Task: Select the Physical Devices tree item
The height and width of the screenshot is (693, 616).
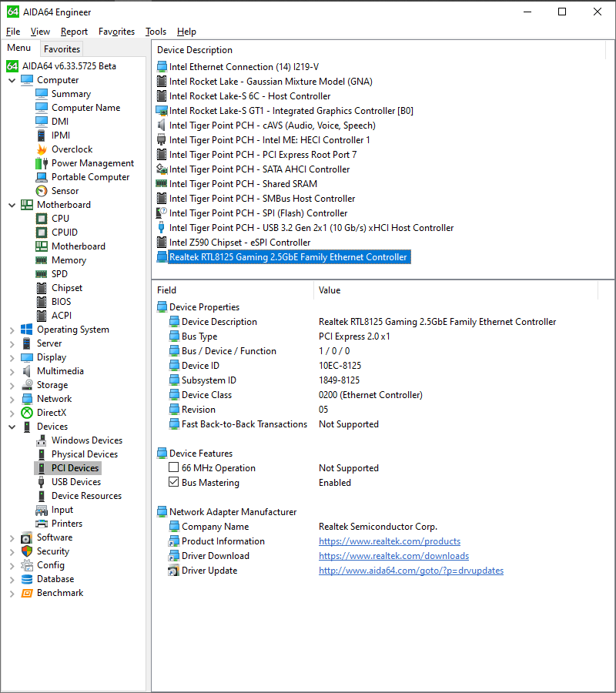Action: (x=85, y=454)
